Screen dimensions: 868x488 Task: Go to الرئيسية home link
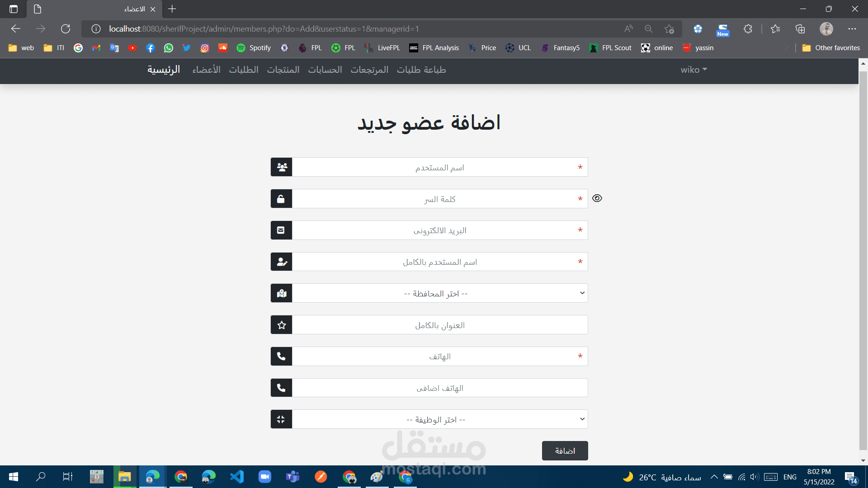164,70
